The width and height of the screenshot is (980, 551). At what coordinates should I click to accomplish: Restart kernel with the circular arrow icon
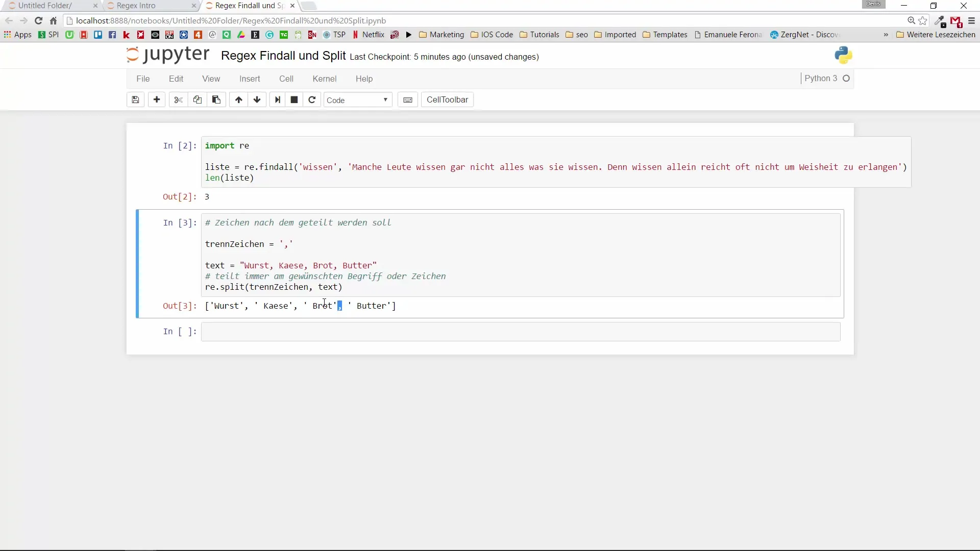pyautogui.click(x=312, y=100)
